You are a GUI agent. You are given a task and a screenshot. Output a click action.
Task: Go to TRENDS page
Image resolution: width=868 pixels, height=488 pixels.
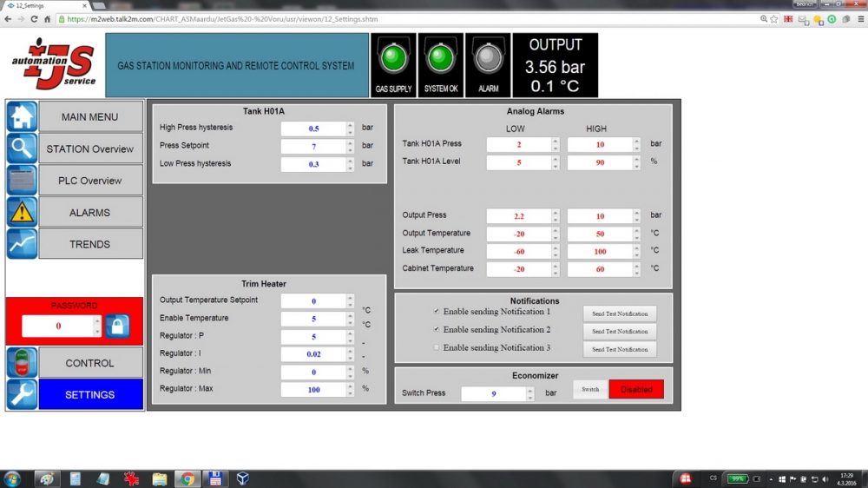coord(90,244)
